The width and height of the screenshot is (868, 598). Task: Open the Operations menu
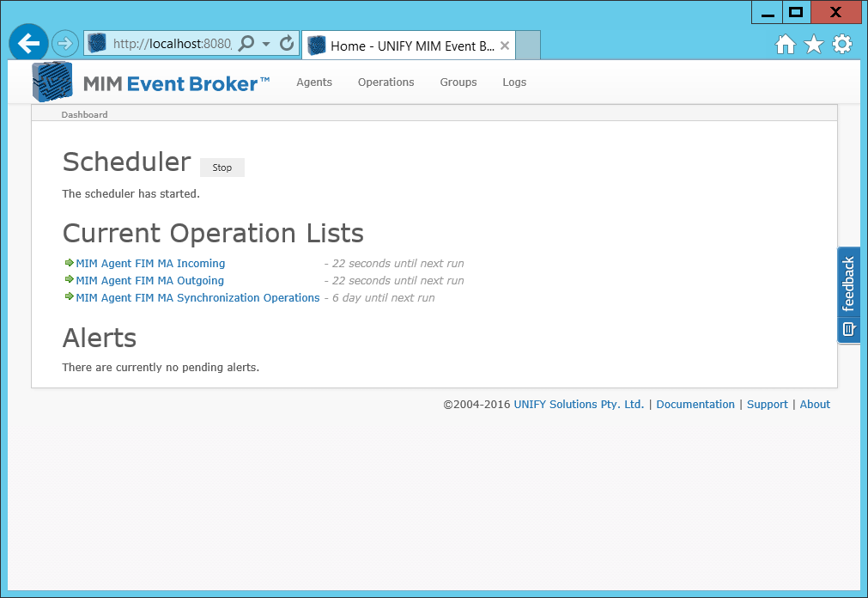pos(385,82)
